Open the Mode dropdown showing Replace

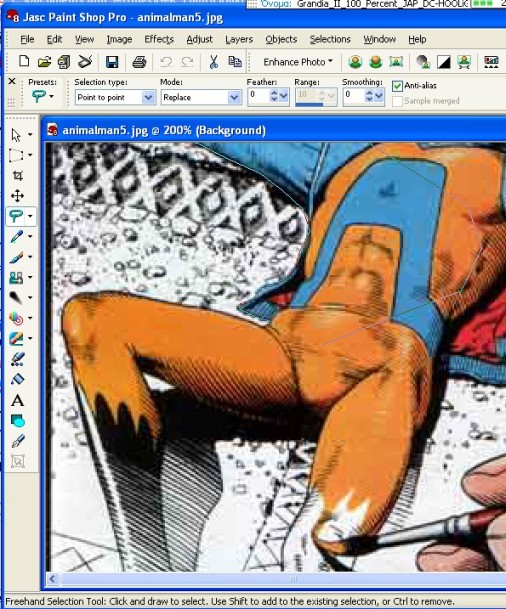click(x=234, y=97)
